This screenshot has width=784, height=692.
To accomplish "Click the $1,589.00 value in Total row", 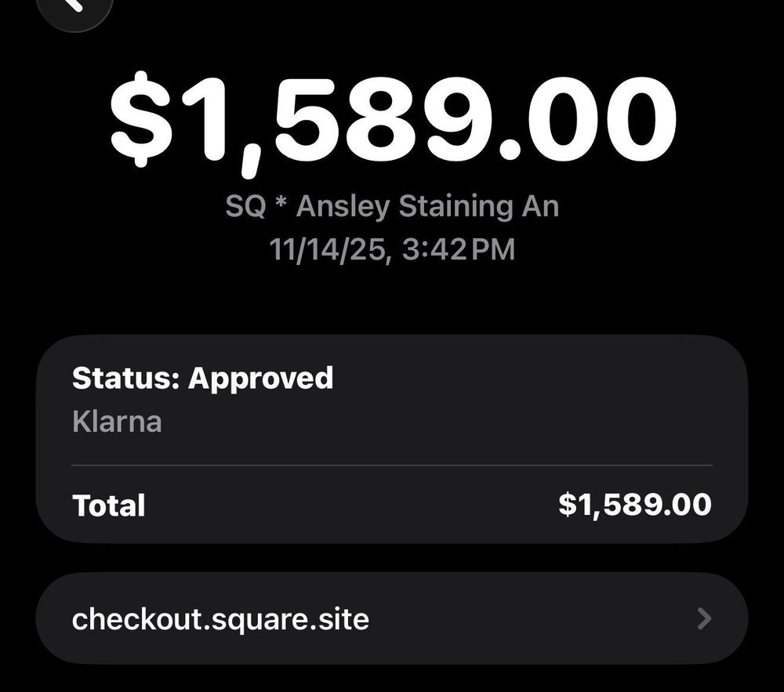I will pos(634,504).
